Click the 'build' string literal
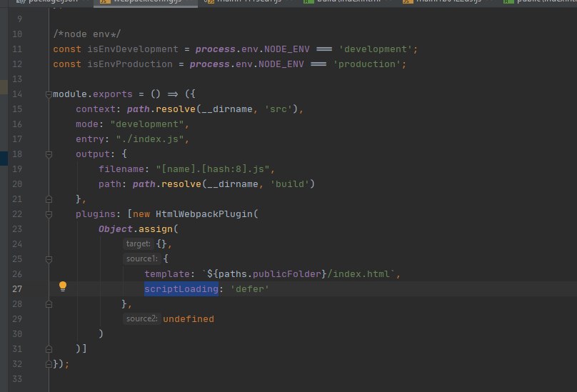This screenshot has width=577, height=392. [x=290, y=184]
